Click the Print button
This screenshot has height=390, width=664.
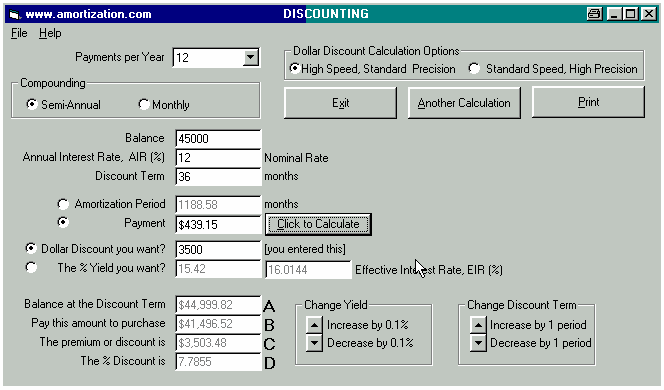588,102
